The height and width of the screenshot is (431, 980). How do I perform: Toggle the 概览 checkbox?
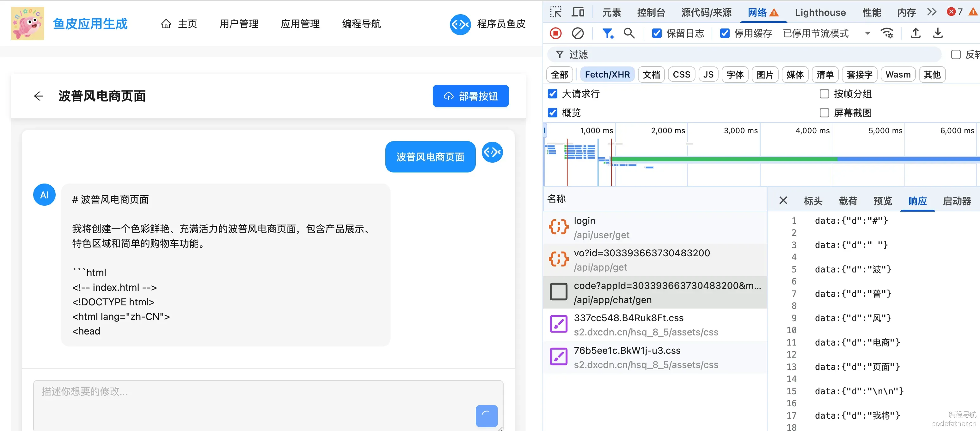[552, 113]
